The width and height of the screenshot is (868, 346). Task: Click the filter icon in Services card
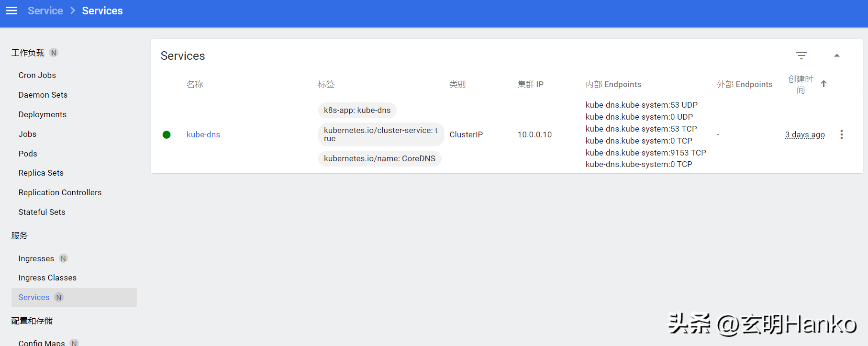click(801, 56)
